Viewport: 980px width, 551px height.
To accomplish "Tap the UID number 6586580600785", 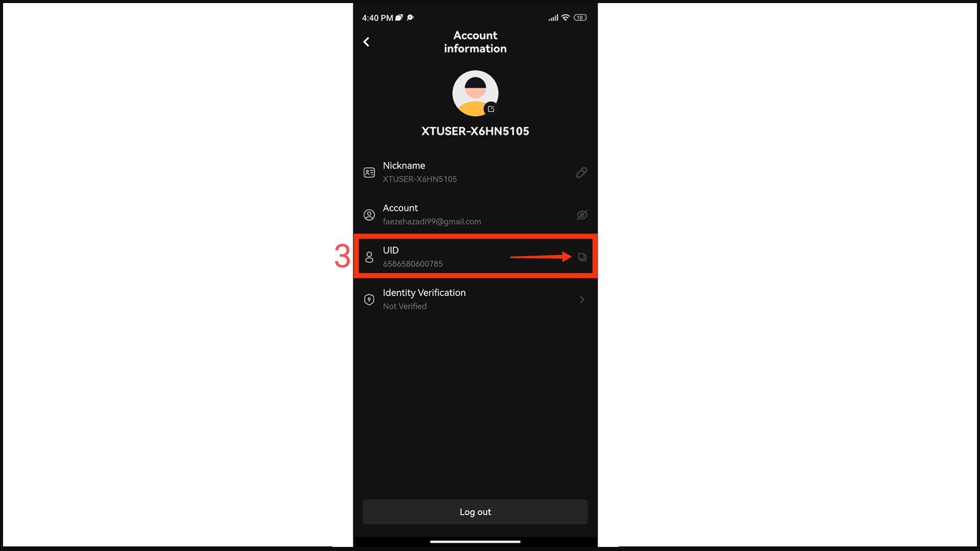I will pos(412,263).
